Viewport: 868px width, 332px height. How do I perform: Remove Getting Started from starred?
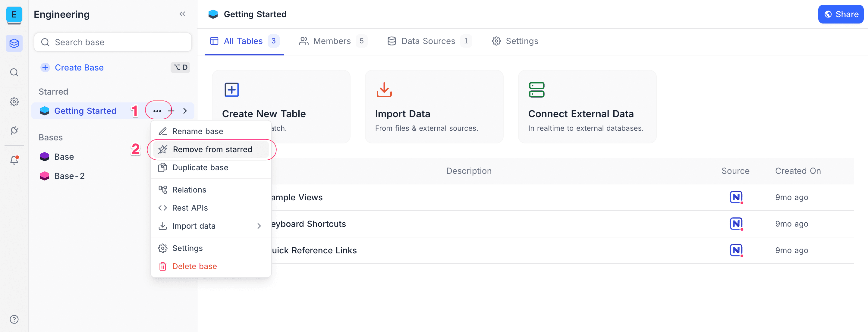pos(212,149)
